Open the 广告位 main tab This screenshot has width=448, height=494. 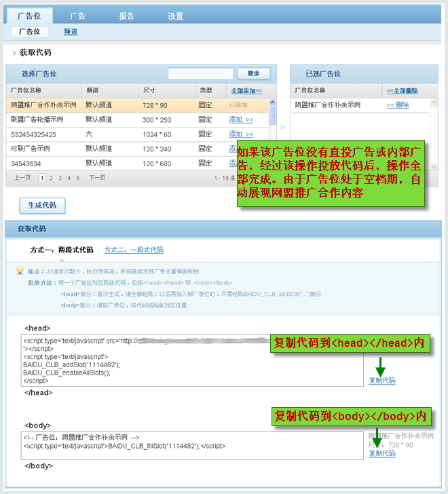point(29,16)
